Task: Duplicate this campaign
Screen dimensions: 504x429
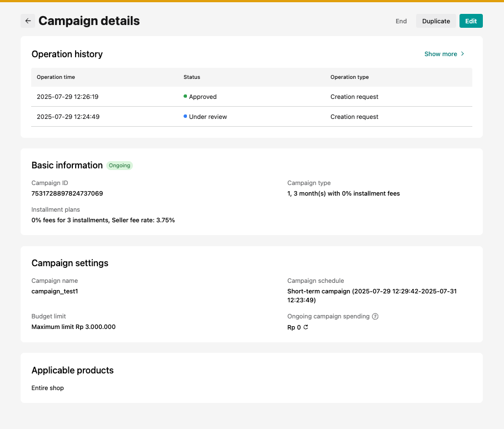Action: click(436, 21)
